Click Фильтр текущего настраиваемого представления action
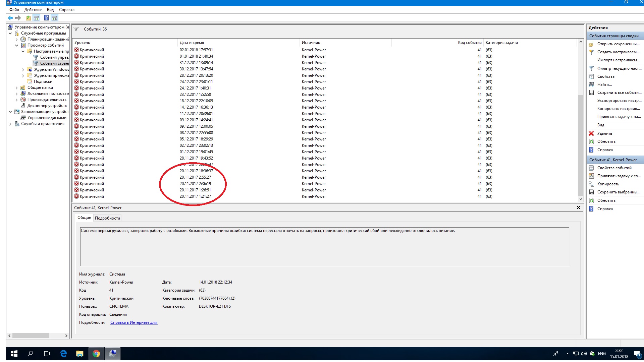The image size is (644, 362). click(619, 68)
